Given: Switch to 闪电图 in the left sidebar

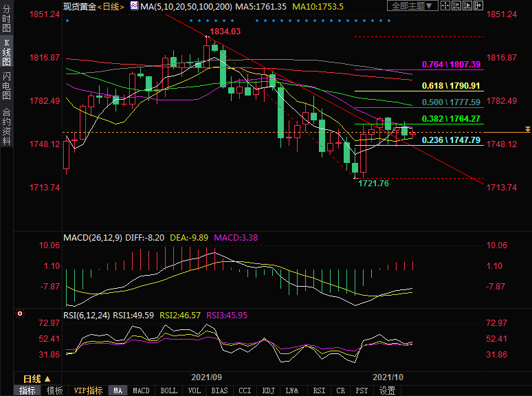Looking at the screenshot, I should (x=6, y=86).
